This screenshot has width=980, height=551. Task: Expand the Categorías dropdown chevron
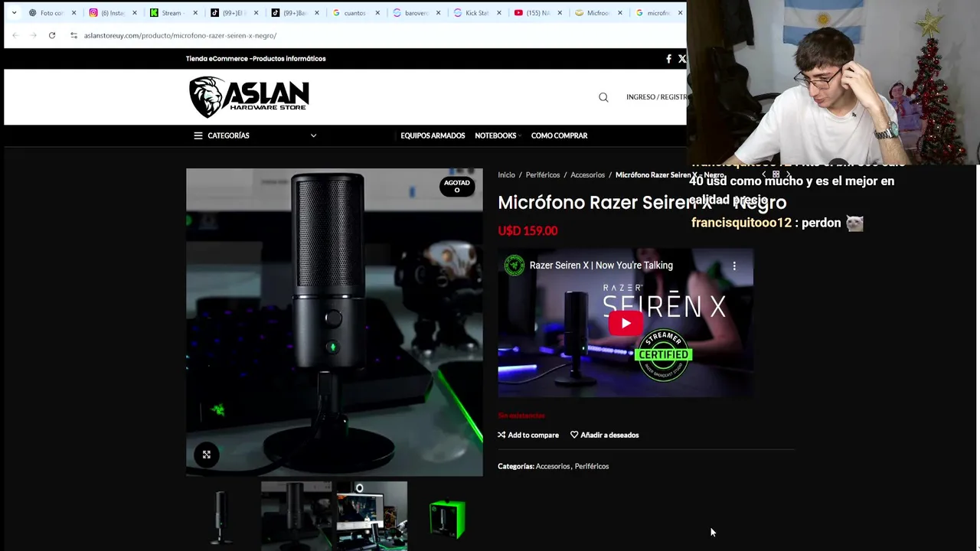313,135
